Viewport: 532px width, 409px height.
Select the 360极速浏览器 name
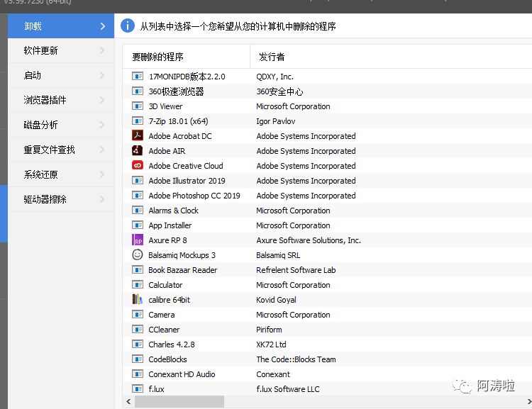click(177, 91)
